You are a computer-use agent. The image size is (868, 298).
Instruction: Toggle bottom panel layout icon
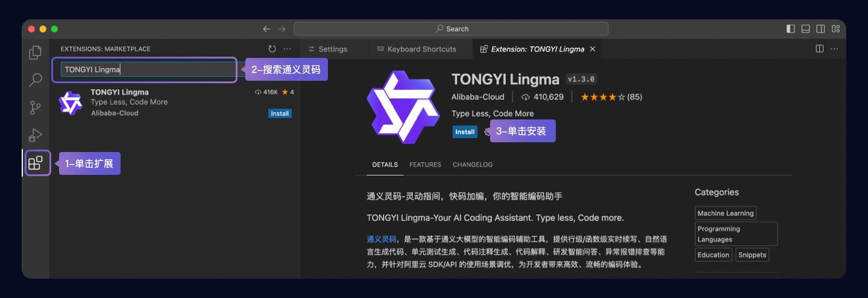click(806, 29)
